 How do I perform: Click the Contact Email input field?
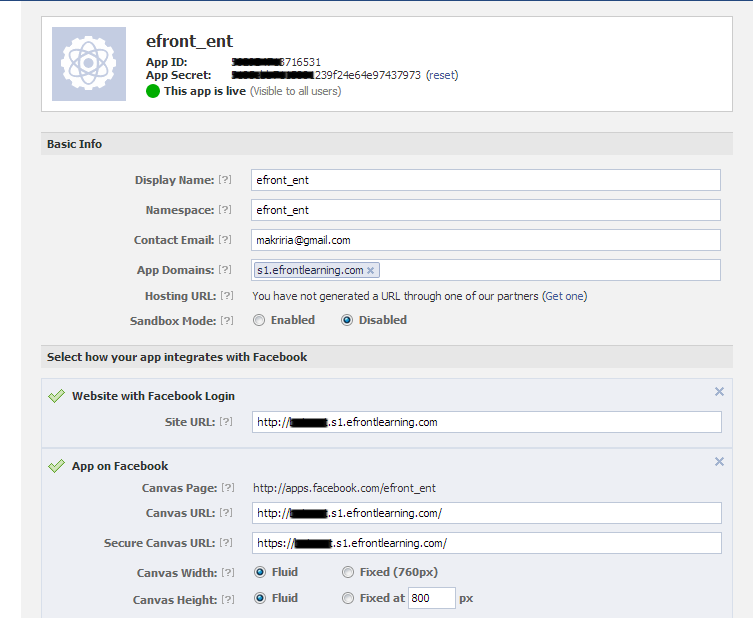486,240
